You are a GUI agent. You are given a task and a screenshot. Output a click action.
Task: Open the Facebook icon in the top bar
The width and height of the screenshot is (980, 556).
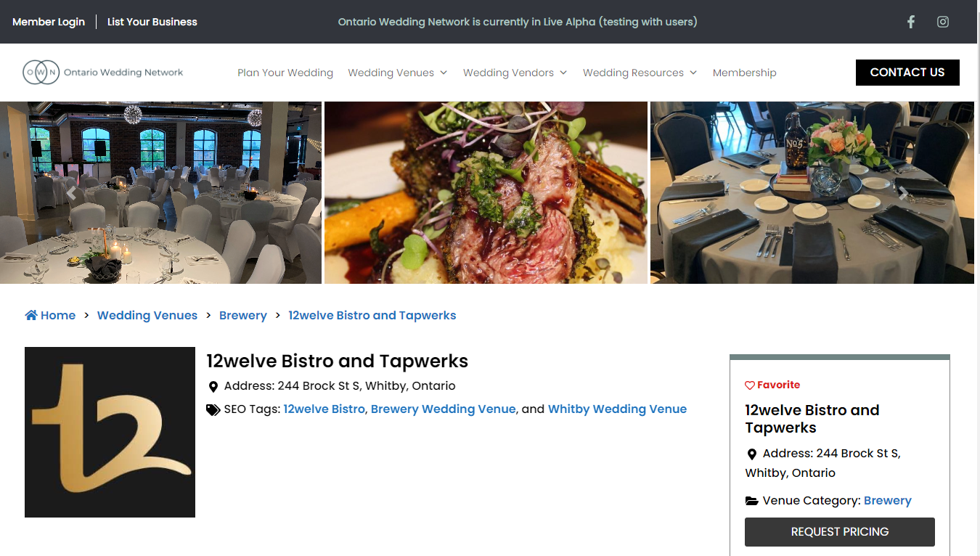911,22
